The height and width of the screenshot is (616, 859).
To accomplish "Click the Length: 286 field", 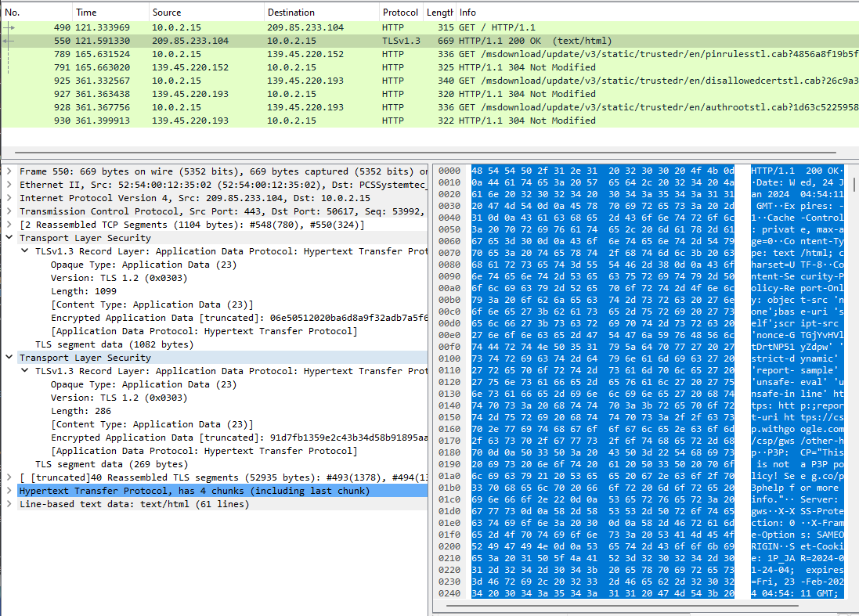I will point(81,411).
